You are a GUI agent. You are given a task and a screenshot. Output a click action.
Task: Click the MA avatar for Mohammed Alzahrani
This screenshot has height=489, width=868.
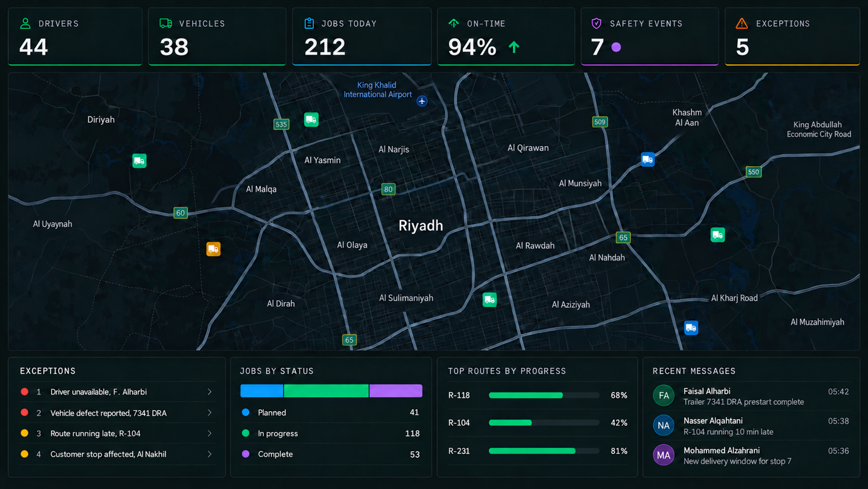[x=663, y=455]
